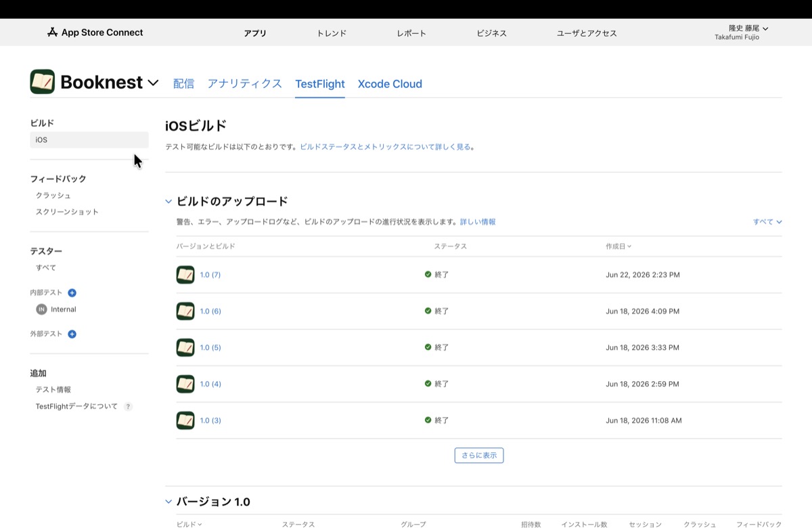Switch to the アナリティクス tab
Viewport: 812px width, 528px height.
pos(244,84)
